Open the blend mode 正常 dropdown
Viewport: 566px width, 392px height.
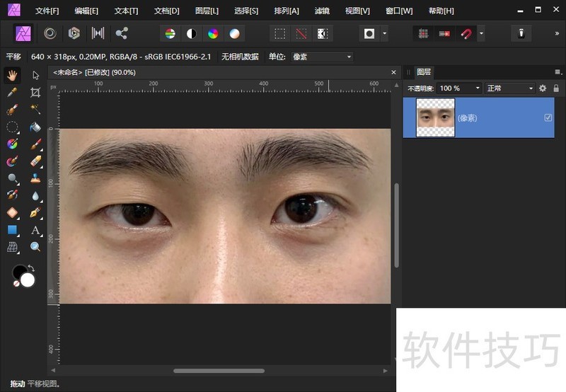point(509,88)
